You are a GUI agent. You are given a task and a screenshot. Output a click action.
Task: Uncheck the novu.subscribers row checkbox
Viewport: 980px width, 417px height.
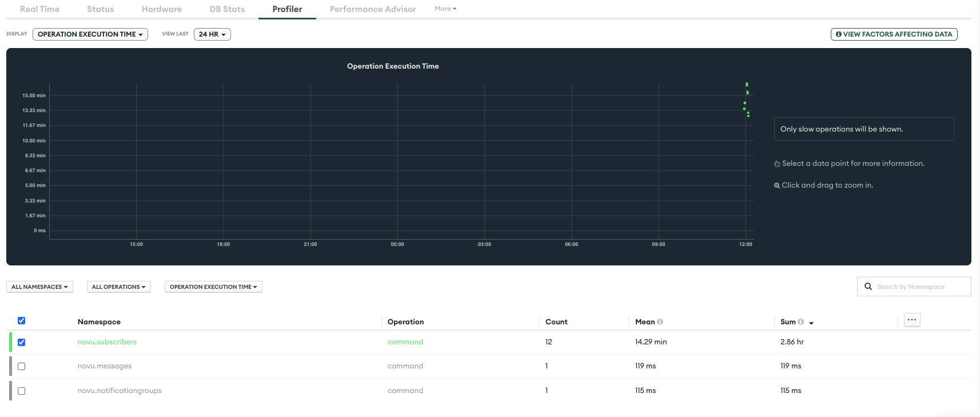tap(21, 342)
